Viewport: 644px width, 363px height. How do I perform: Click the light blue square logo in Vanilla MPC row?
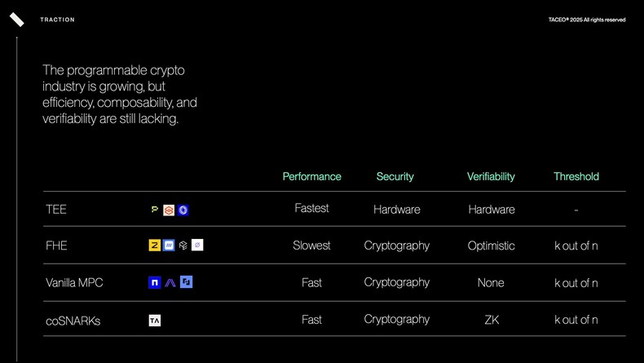pyautogui.click(x=186, y=282)
